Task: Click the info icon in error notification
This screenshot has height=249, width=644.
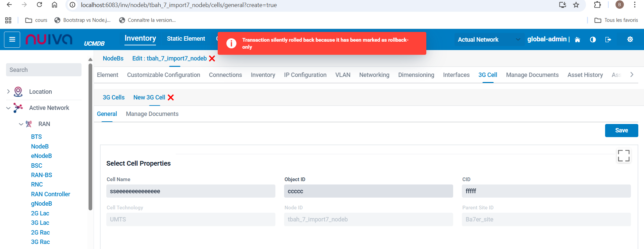Action: point(231,43)
